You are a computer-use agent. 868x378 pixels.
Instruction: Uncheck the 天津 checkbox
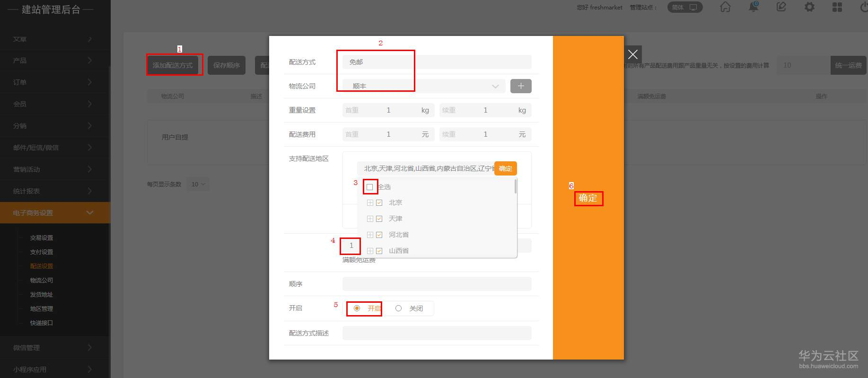pyautogui.click(x=379, y=219)
